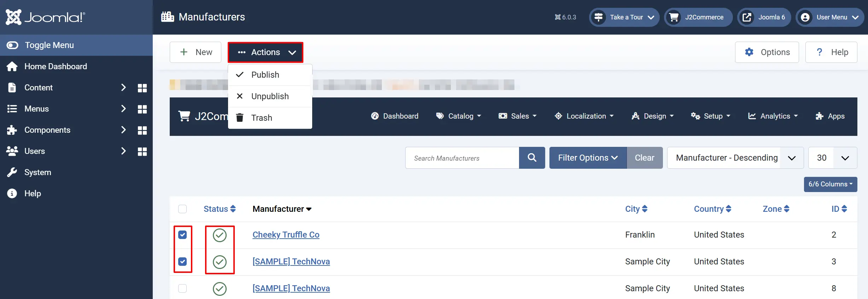Select Trash from the Actions menu
This screenshot has width=868, height=299.
coord(270,118)
